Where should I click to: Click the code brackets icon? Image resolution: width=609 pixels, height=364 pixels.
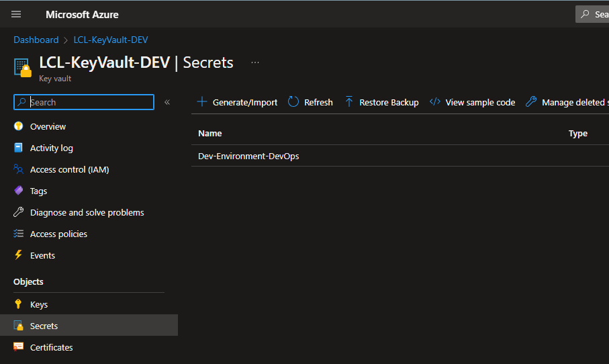[435, 102]
